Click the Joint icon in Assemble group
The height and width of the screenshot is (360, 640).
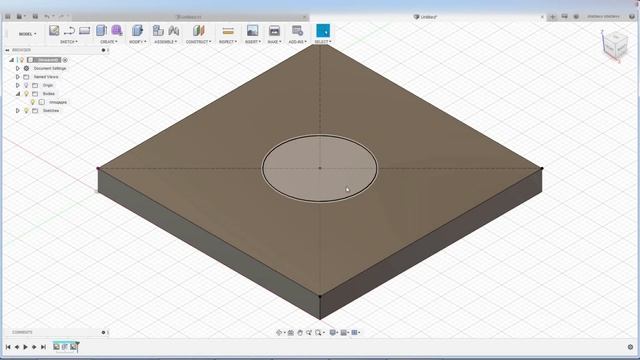pyautogui.click(x=174, y=31)
